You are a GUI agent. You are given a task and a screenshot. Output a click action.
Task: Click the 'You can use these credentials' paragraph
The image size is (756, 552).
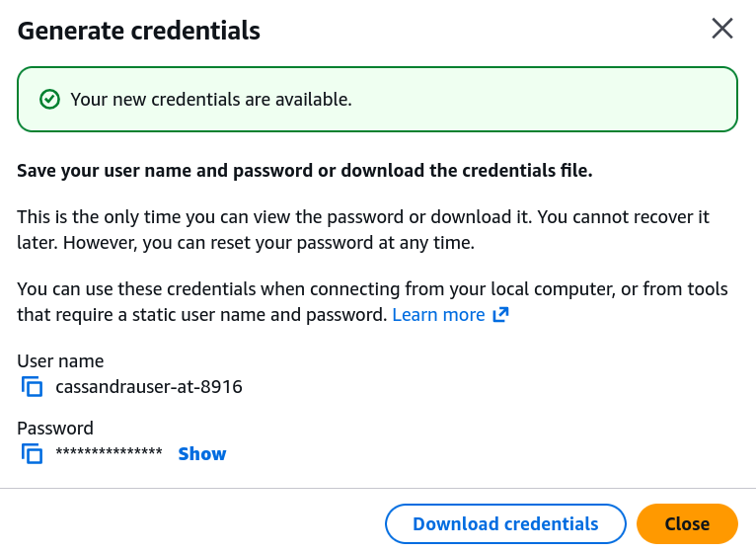click(x=372, y=289)
